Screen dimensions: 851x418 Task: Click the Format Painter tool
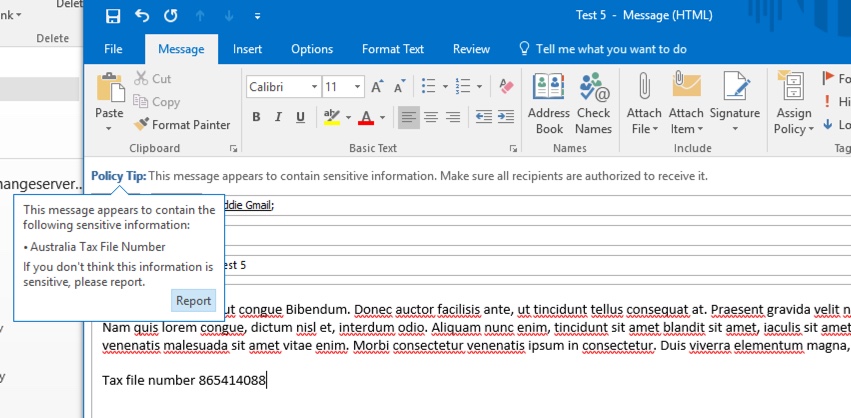(182, 125)
